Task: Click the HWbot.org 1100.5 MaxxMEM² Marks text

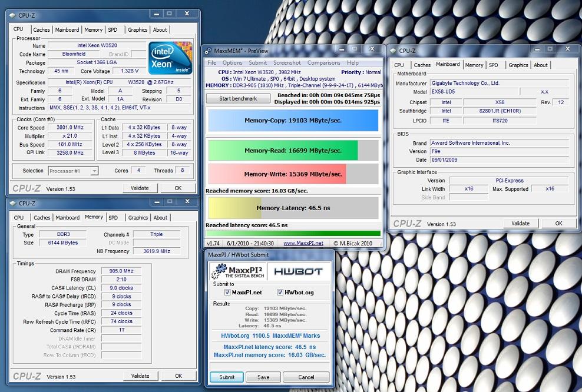Action: coord(270,335)
